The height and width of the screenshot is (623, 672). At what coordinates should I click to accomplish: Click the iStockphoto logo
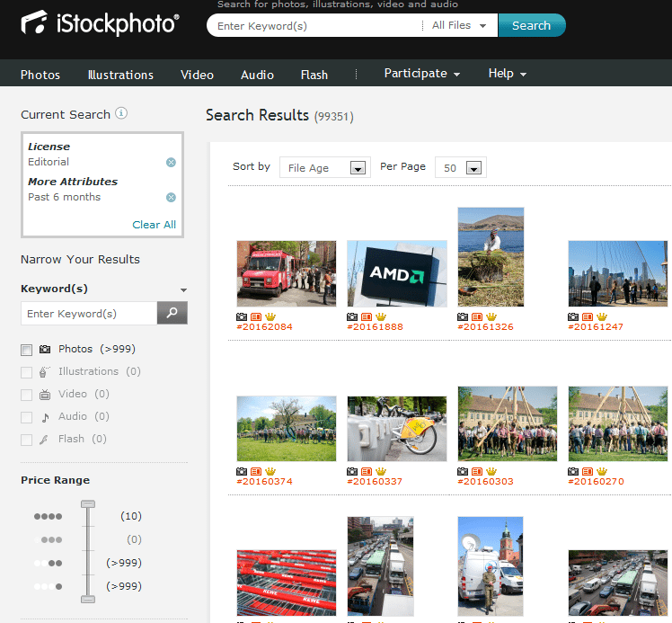(x=100, y=23)
